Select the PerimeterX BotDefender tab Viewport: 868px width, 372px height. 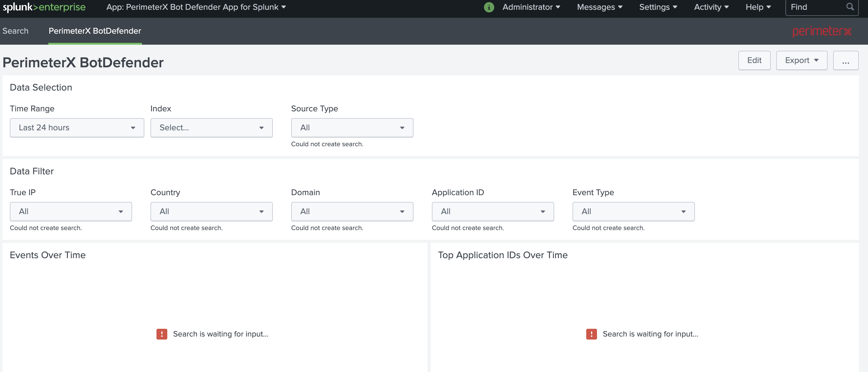95,31
